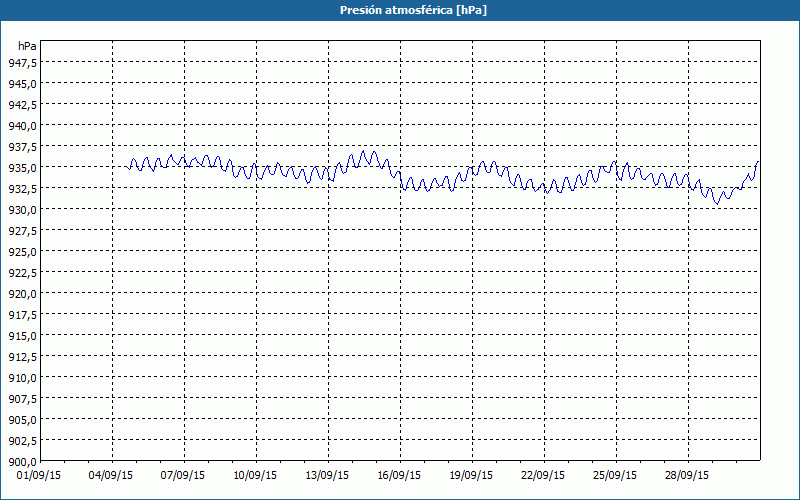Select the 907,5 y-axis label
Viewport: 800px width, 500px height.
(22, 399)
